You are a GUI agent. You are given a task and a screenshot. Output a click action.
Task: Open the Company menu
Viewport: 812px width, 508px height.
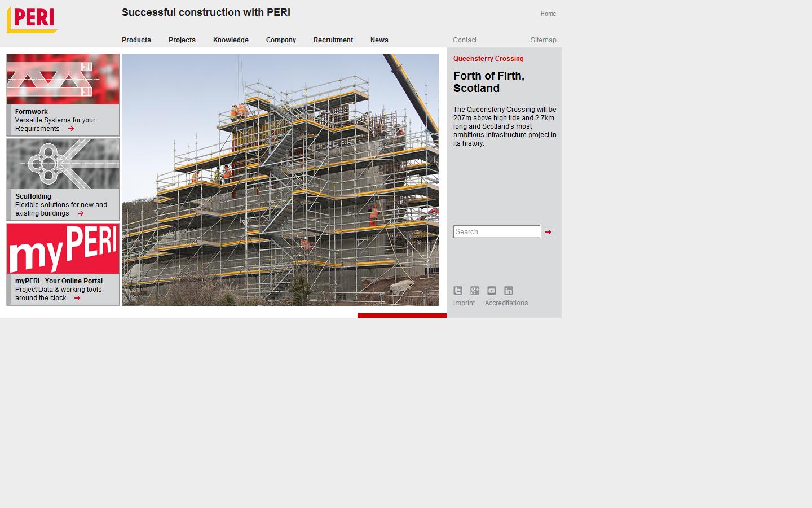tap(281, 40)
